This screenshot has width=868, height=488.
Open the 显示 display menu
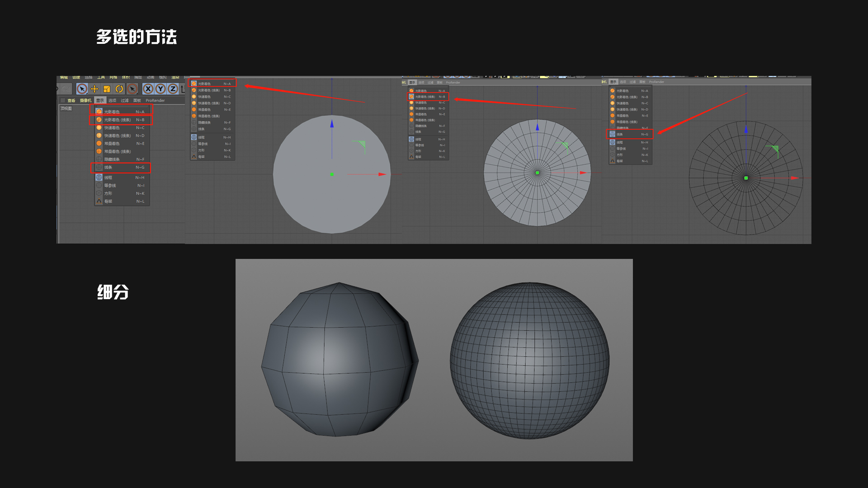(100, 100)
